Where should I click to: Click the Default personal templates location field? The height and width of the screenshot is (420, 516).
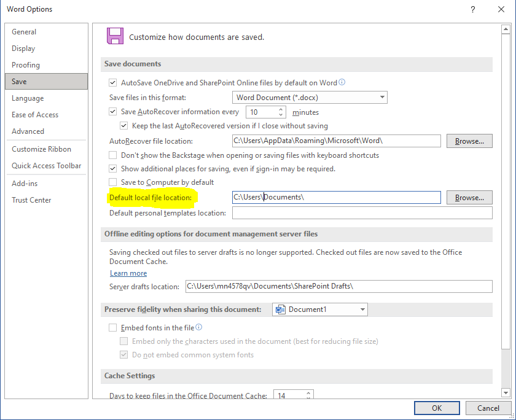[362, 213]
